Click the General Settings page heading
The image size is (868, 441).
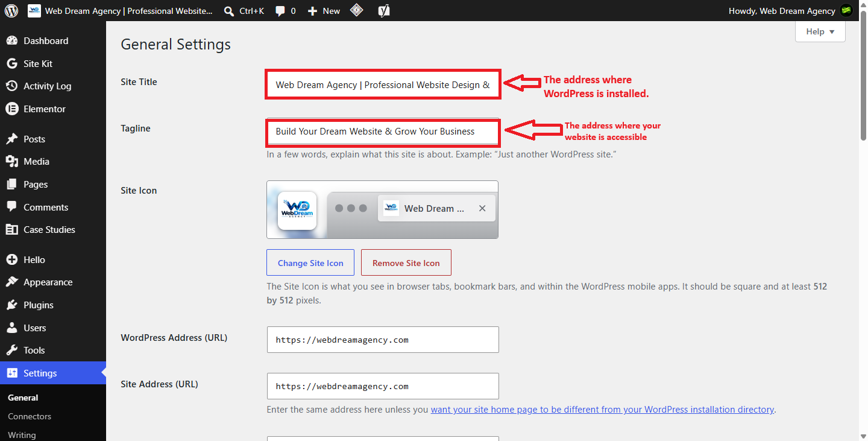[x=176, y=45]
